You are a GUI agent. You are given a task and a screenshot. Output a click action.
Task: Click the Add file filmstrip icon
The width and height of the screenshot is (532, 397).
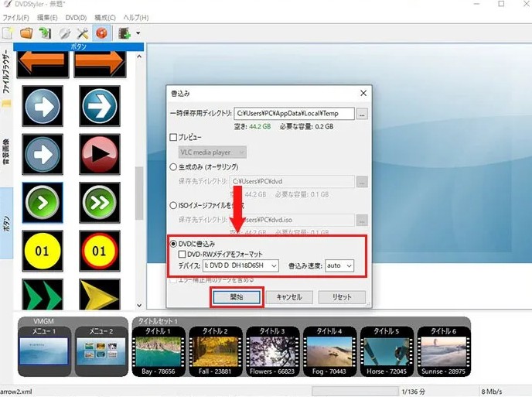(124, 33)
